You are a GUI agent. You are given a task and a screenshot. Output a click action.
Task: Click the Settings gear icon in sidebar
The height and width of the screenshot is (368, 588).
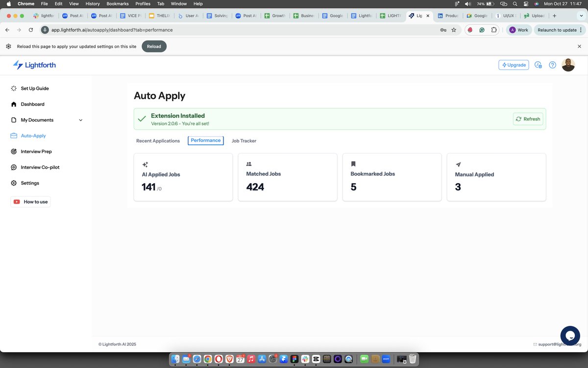click(x=14, y=183)
